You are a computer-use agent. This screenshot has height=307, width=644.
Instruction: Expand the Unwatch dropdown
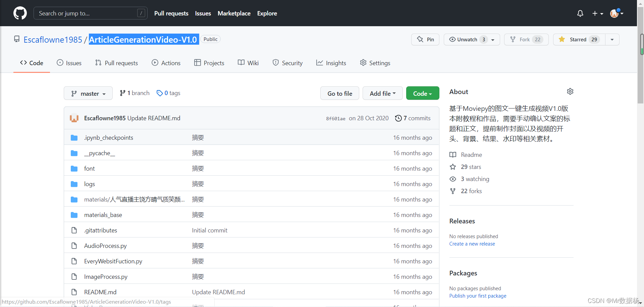point(472,39)
